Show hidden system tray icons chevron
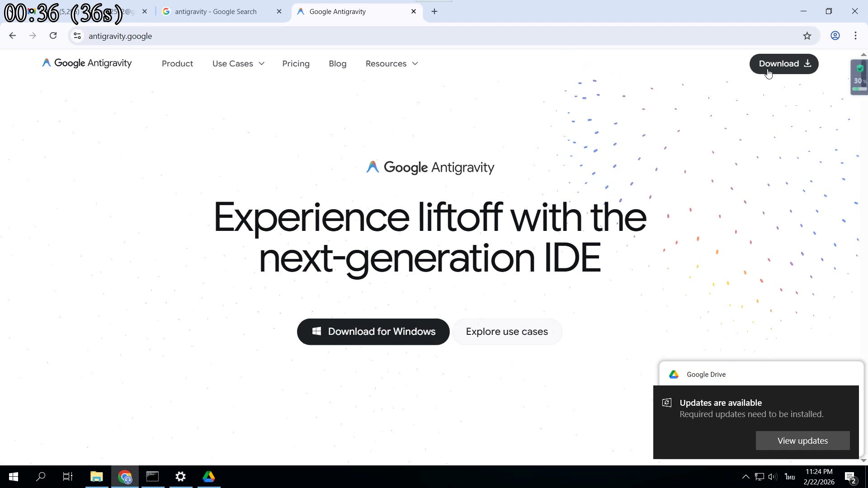 (x=745, y=477)
